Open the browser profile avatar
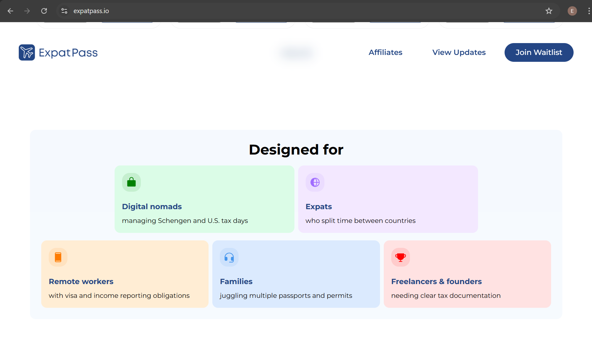 [x=572, y=11]
